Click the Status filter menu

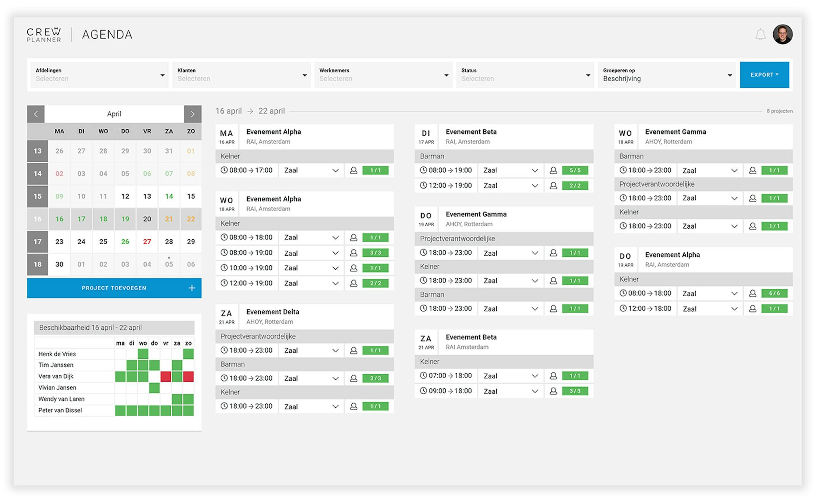524,75
